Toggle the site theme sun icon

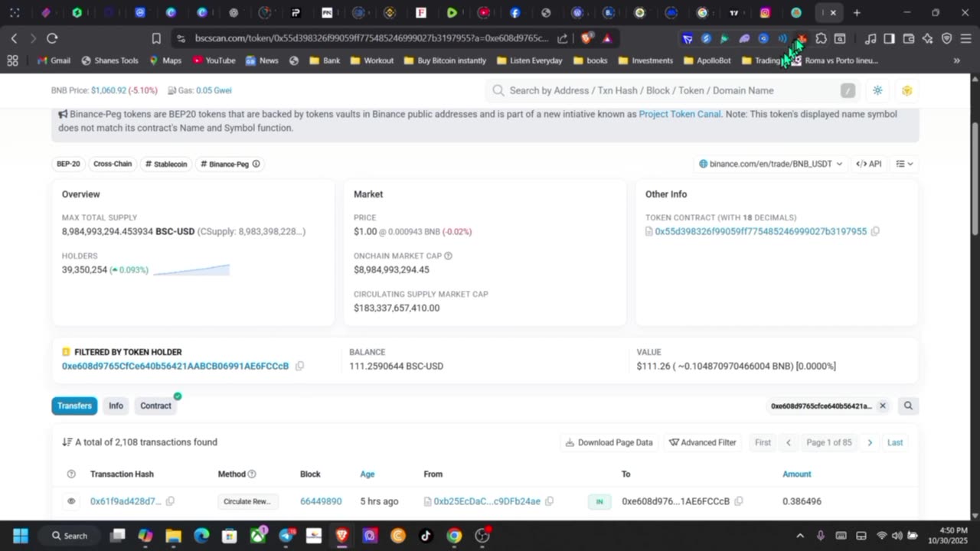tap(877, 90)
